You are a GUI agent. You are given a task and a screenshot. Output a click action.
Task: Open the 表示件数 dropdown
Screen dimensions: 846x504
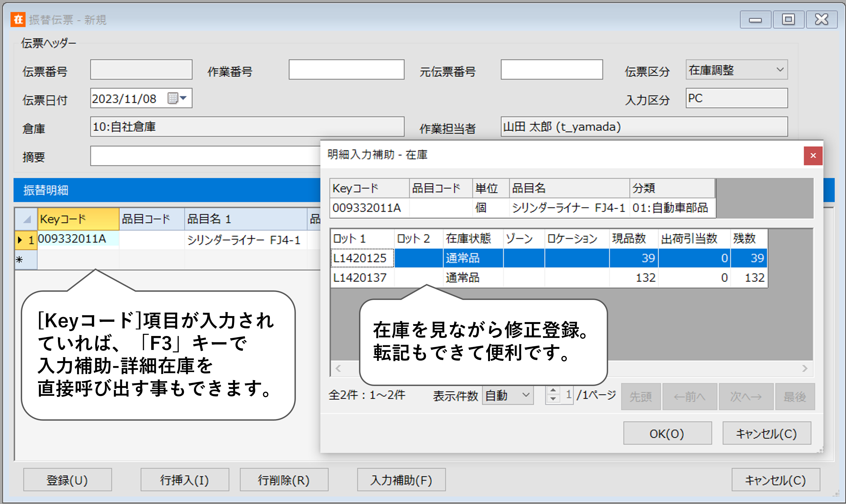tap(526, 395)
